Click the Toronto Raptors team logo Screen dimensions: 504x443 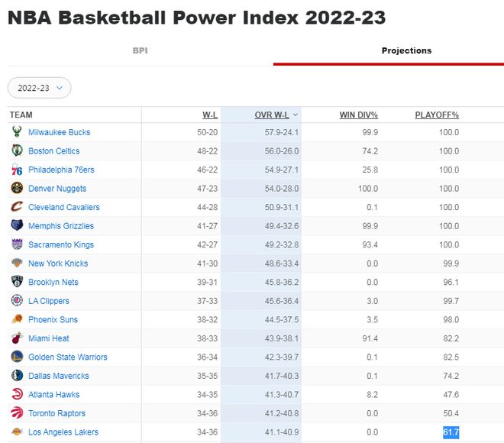pos(17,412)
